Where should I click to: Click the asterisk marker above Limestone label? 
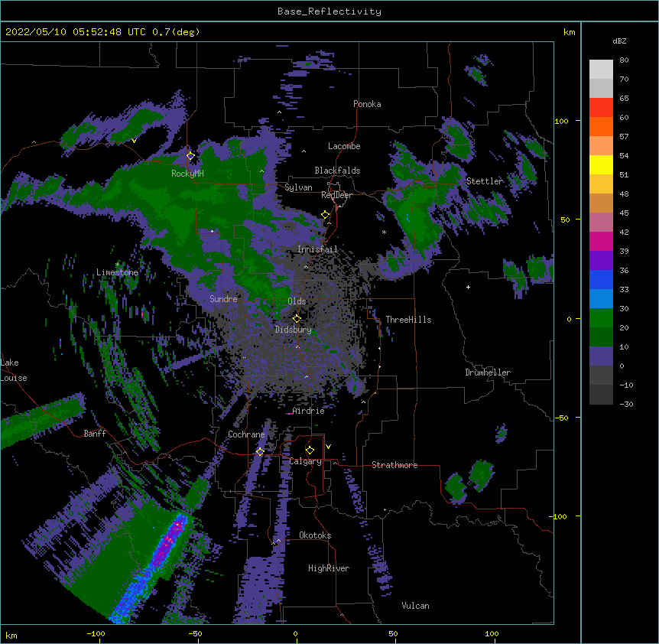[x=117, y=264]
